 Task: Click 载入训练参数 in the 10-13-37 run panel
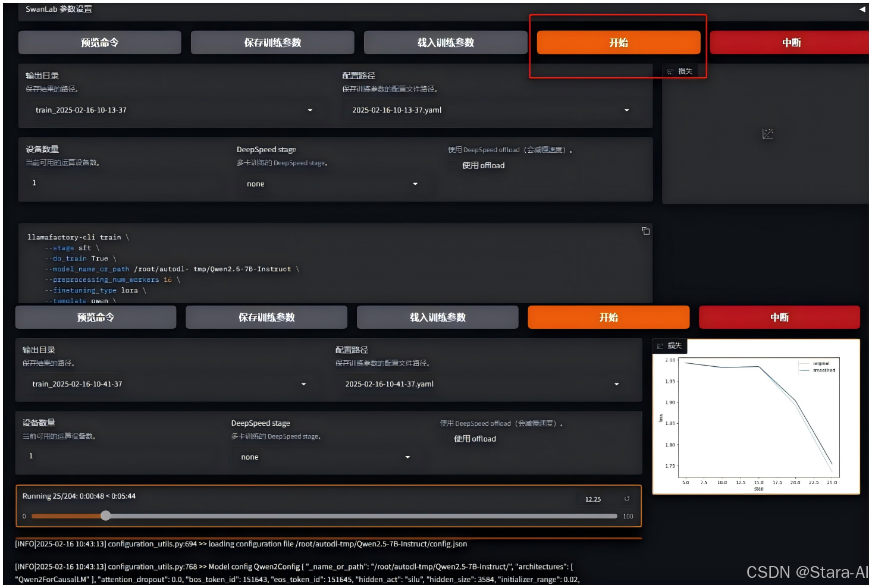[x=446, y=43]
